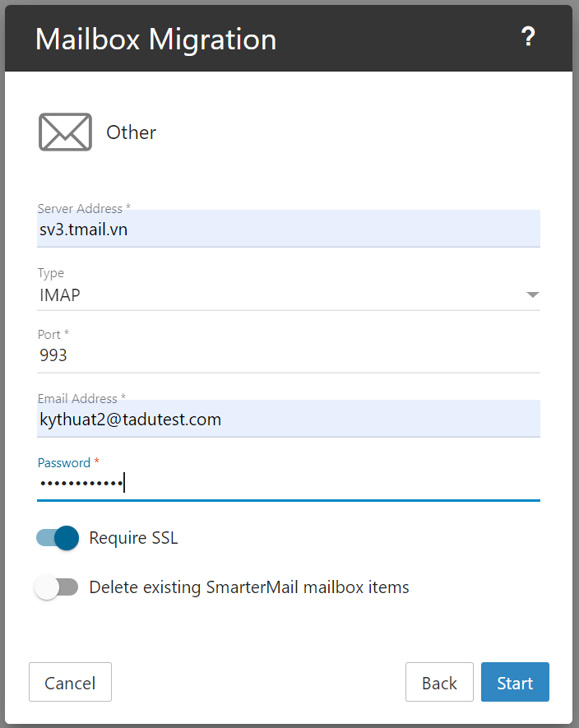
Task: Click the Port field showing 993
Action: pos(288,356)
